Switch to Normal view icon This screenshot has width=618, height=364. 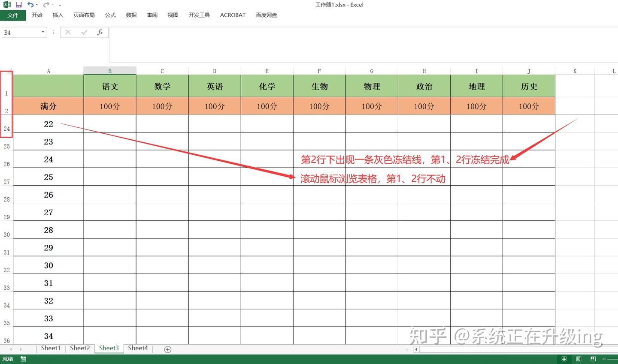coord(564,359)
